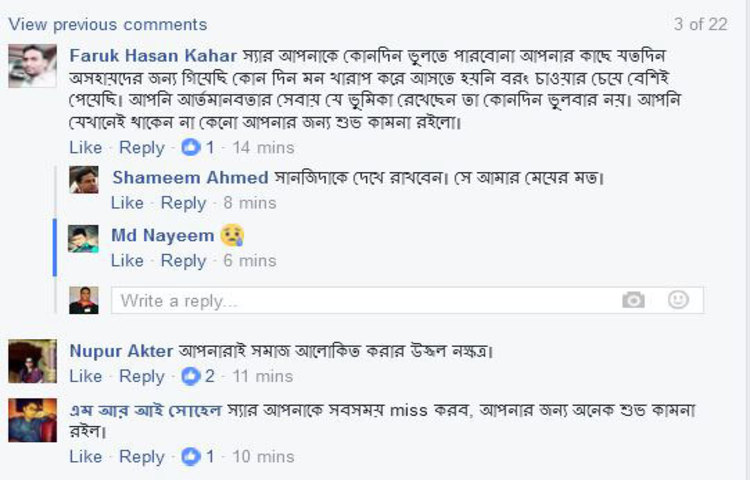The height and width of the screenshot is (480, 750).
Task: Open Faruk Hasan Kahar's profile picture
Action: tap(32, 66)
